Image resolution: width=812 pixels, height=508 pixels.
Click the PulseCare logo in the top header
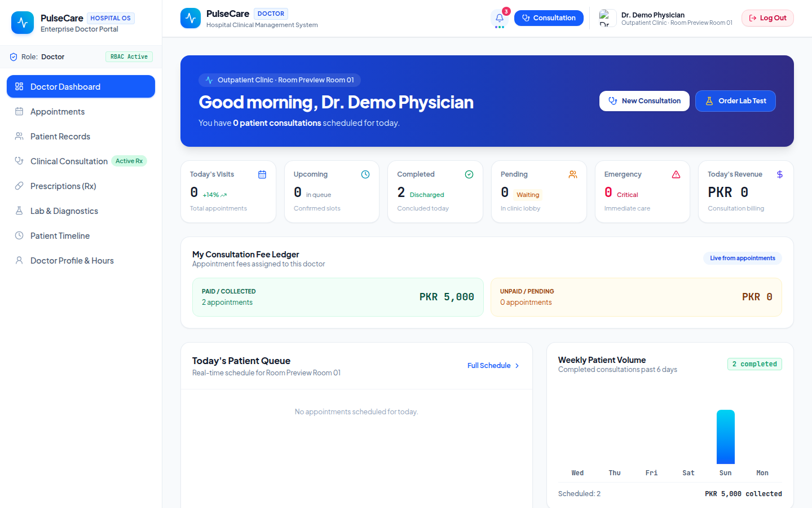pyautogui.click(x=191, y=18)
